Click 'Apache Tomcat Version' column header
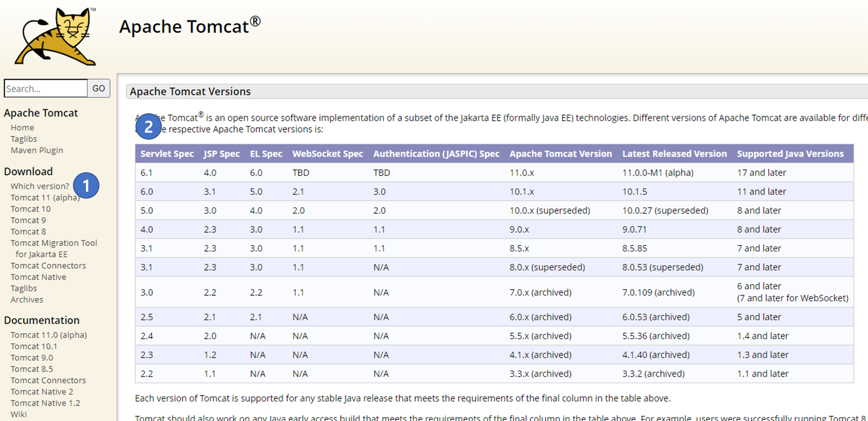 click(561, 153)
